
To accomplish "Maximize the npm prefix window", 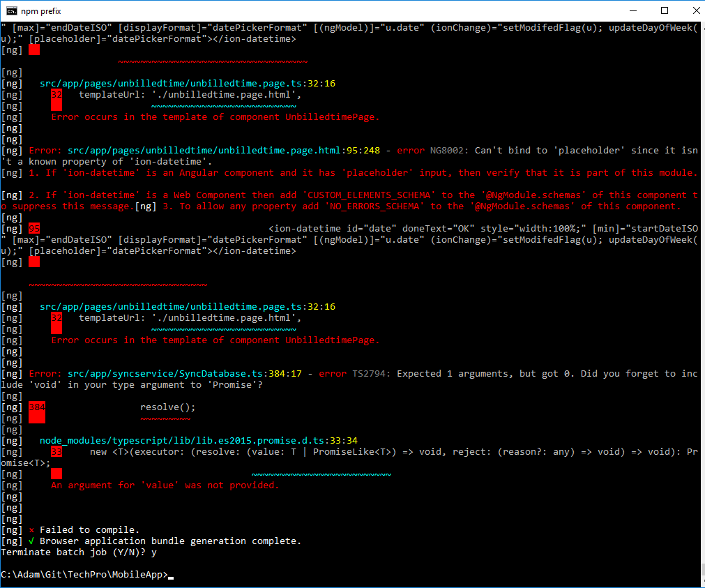I will point(665,10).
